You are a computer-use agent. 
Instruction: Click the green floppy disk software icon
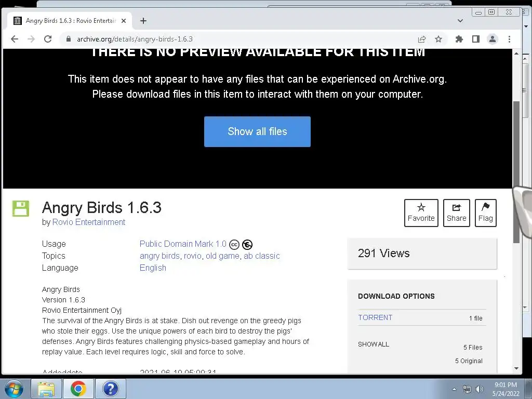point(21,208)
